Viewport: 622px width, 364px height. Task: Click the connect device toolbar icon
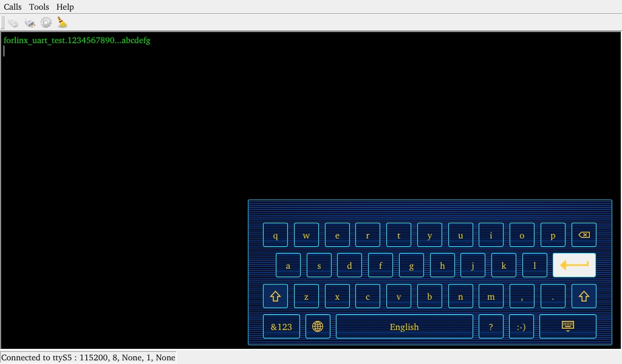[x=13, y=22]
